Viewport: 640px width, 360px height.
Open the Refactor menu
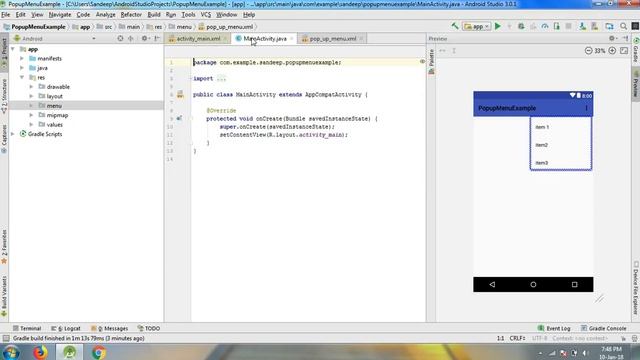131,15
